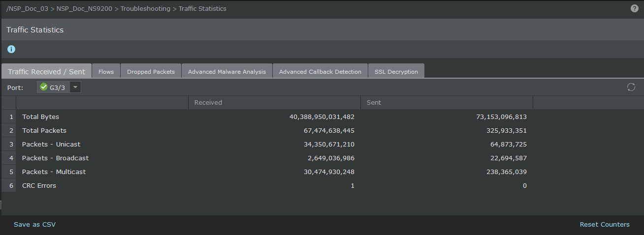Open the Port G3/3 dropdown arrow
Image resolution: width=644 pixels, height=235 pixels.
point(75,87)
